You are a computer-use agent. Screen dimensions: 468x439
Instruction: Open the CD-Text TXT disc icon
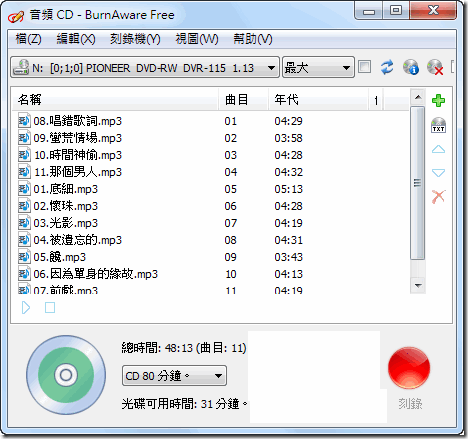coord(438,125)
